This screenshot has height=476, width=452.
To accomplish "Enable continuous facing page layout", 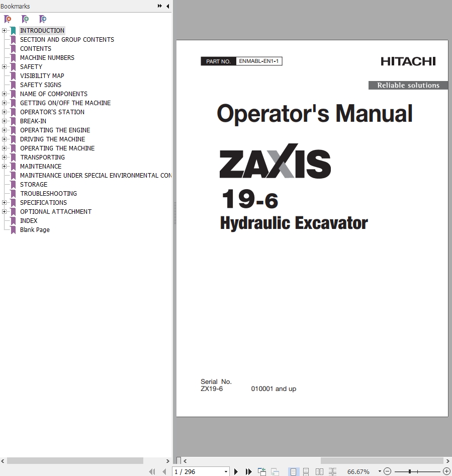I will (x=333, y=471).
